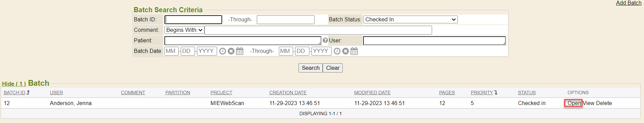The height and width of the screenshot is (123, 644).
Task: Open batch 12 via the Open link
Action: click(x=574, y=103)
